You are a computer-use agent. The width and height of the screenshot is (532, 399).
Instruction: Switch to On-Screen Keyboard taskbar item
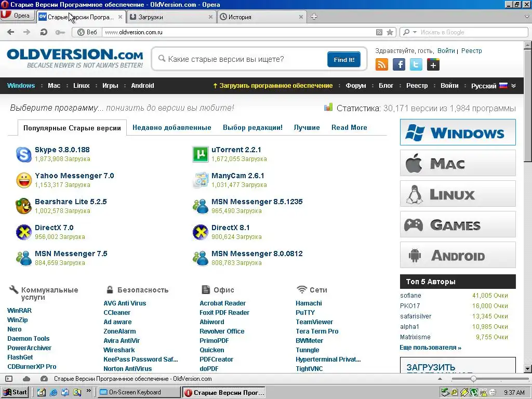tap(139, 392)
